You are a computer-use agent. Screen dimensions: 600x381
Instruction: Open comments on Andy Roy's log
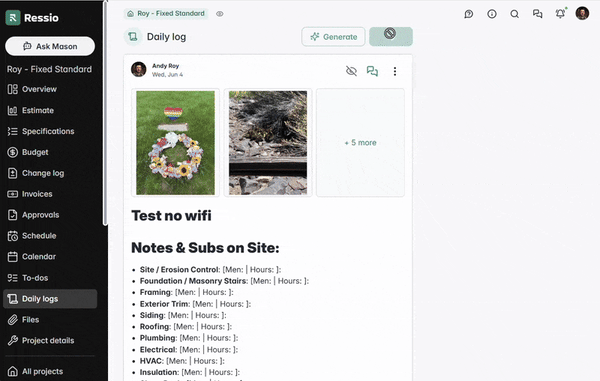pos(372,71)
